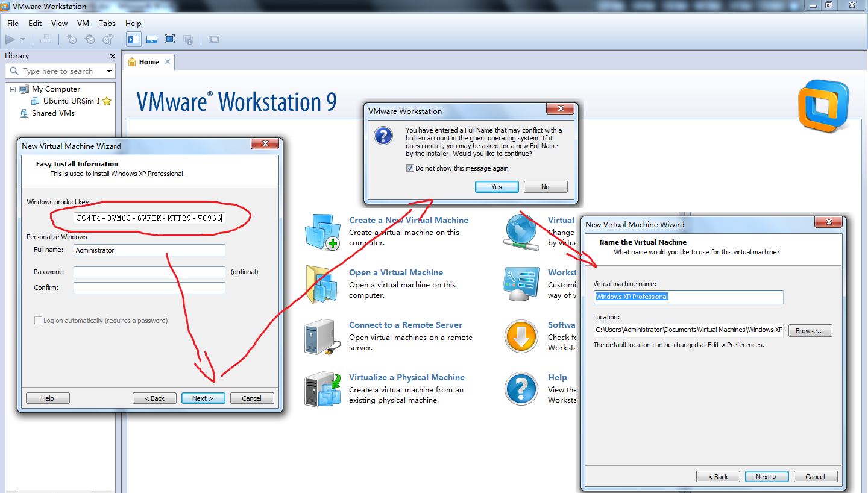Screen dimensions: 868x493
Task: Click the Workstation Preferences icon
Action: [x=521, y=284]
